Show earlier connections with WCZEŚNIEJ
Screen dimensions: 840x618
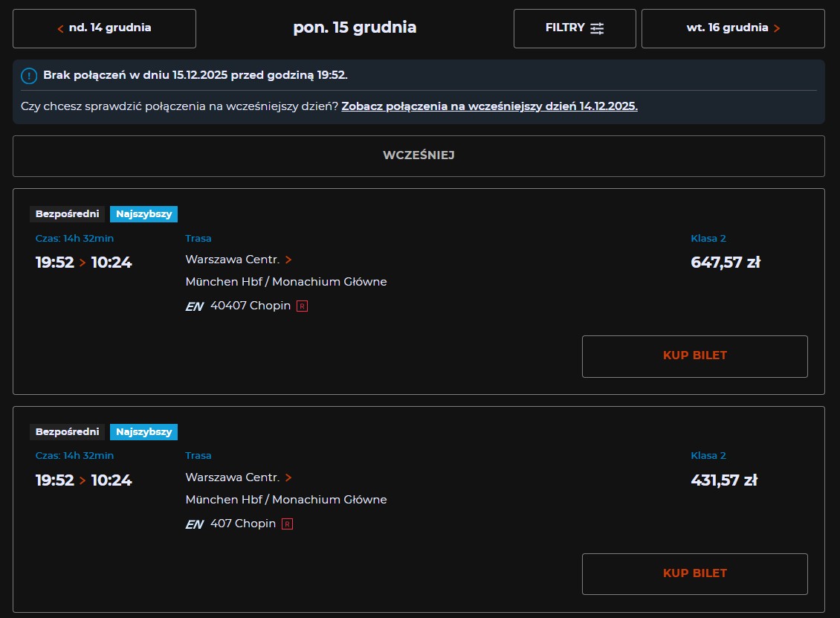coord(419,156)
